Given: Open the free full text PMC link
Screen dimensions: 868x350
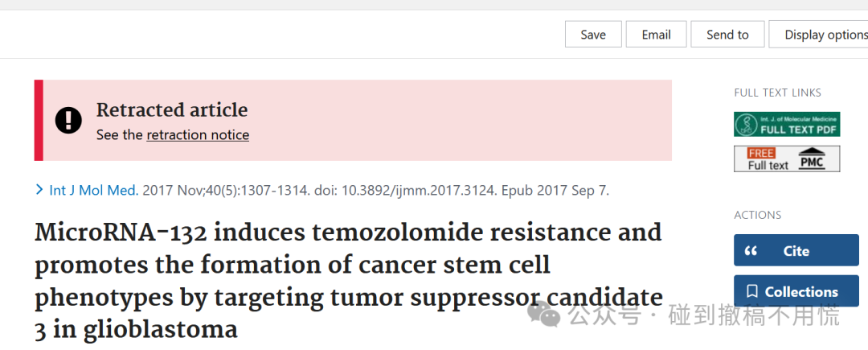Looking at the screenshot, I should [787, 159].
